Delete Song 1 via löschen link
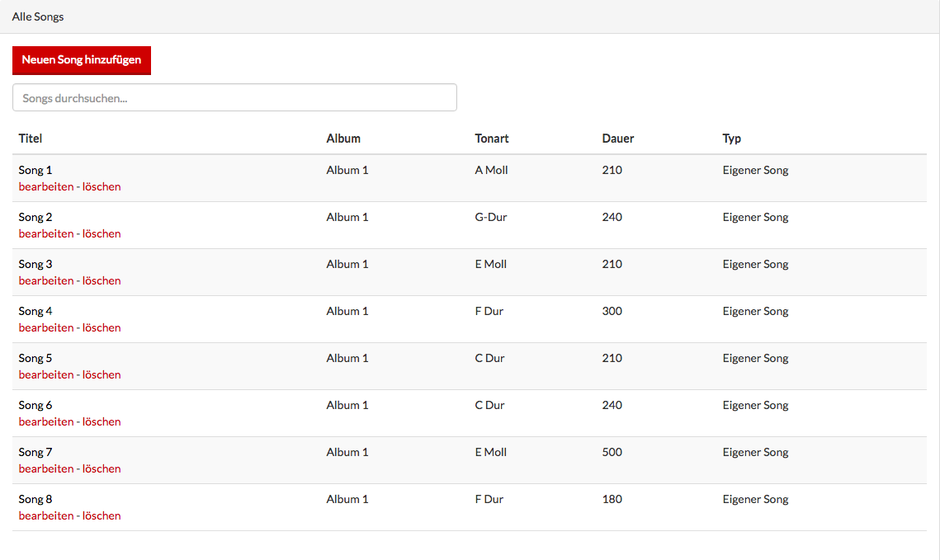Image resolution: width=940 pixels, height=560 pixels. (102, 186)
